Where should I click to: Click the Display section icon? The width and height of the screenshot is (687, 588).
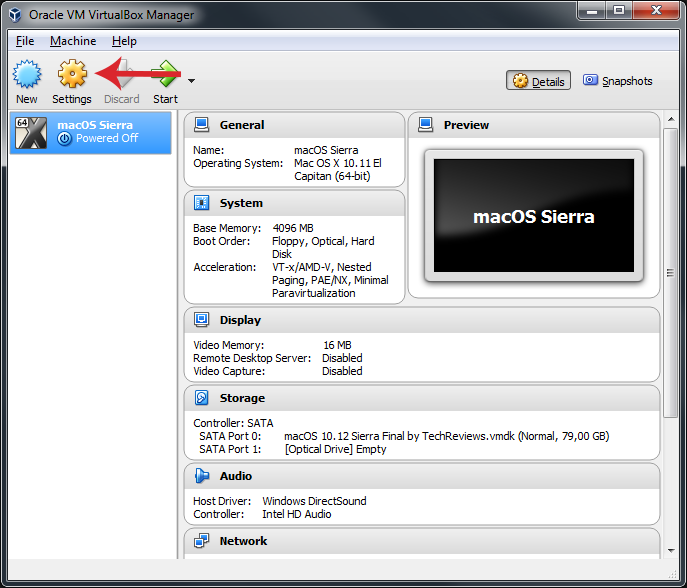(202, 320)
